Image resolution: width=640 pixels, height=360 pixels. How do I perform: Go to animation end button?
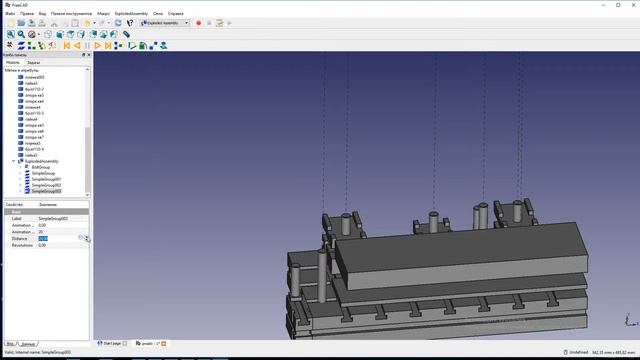coord(108,46)
